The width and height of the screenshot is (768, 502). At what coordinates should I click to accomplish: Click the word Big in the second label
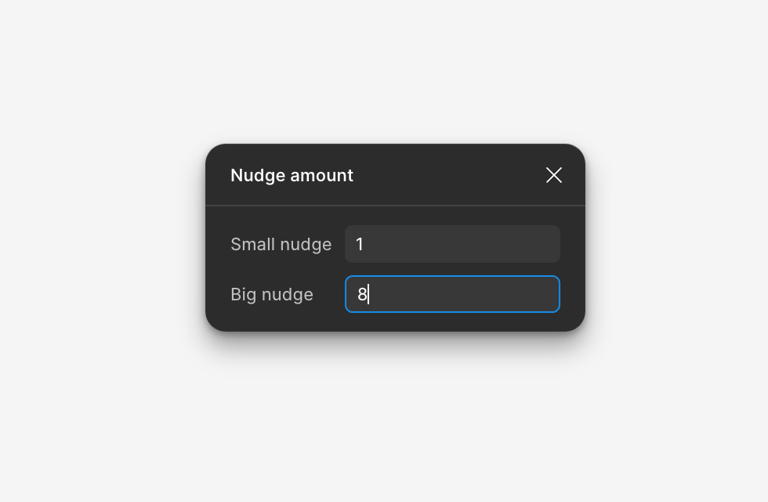tap(243, 294)
